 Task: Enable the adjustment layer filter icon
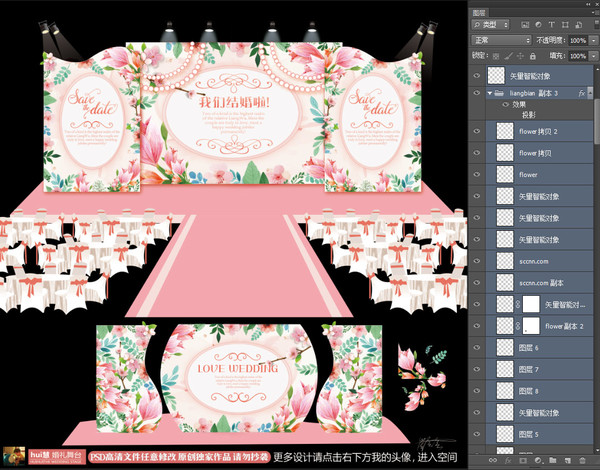point(538,25)
